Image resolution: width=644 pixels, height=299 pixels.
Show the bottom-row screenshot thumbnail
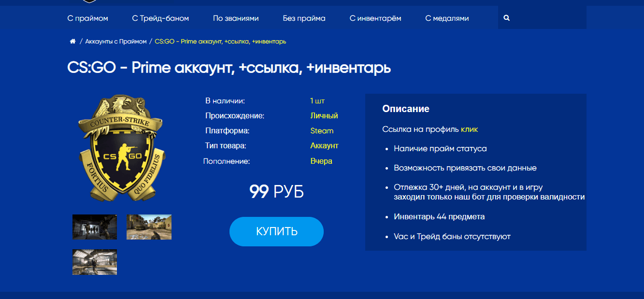click(x=95, y=262)
